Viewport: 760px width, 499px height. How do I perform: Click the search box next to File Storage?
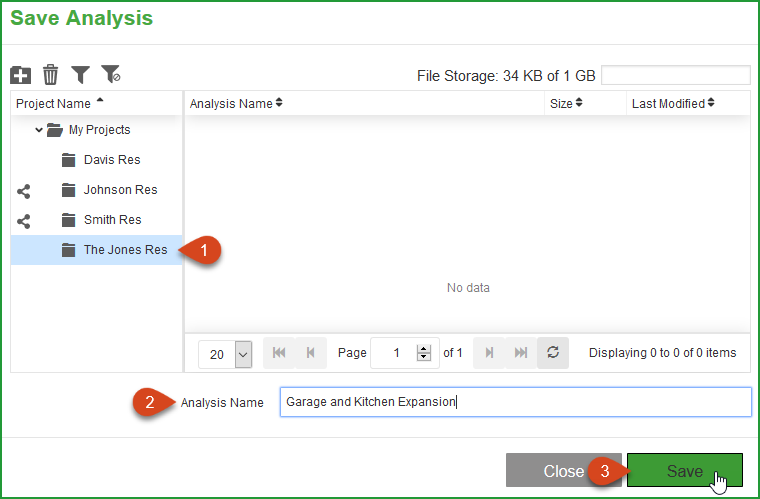tap(676, 75)
